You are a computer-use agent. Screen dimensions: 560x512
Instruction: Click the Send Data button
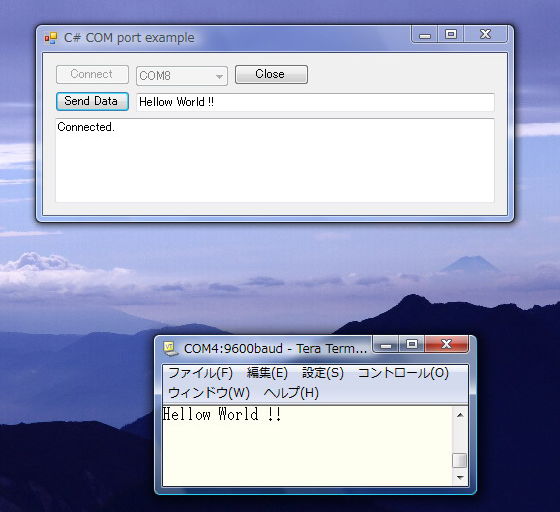click(92, 101)
